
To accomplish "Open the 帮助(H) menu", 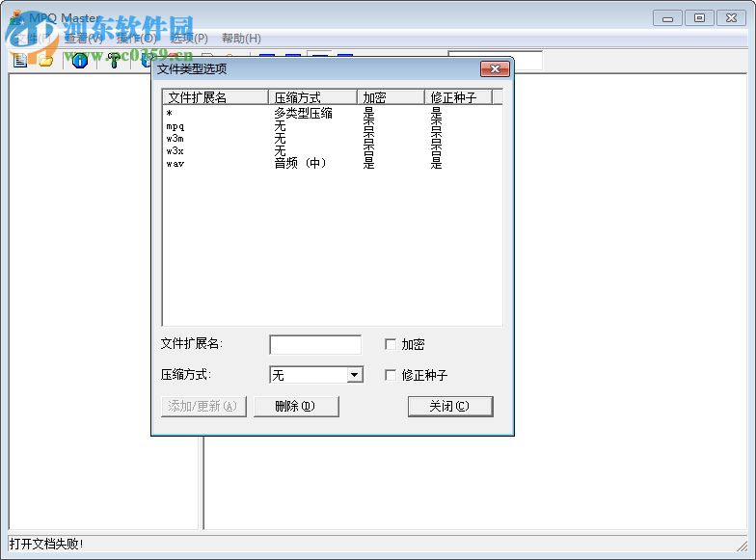I will click(x=241, y=39).
